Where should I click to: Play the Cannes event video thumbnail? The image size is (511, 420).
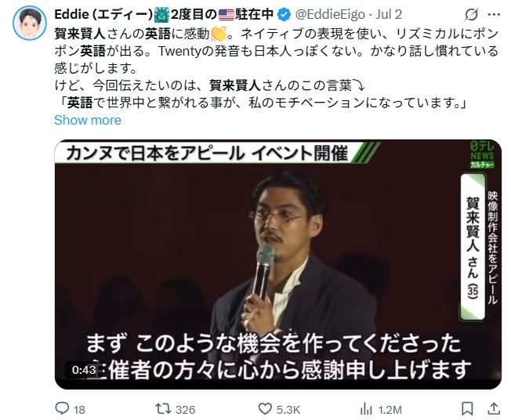(278, 264)
